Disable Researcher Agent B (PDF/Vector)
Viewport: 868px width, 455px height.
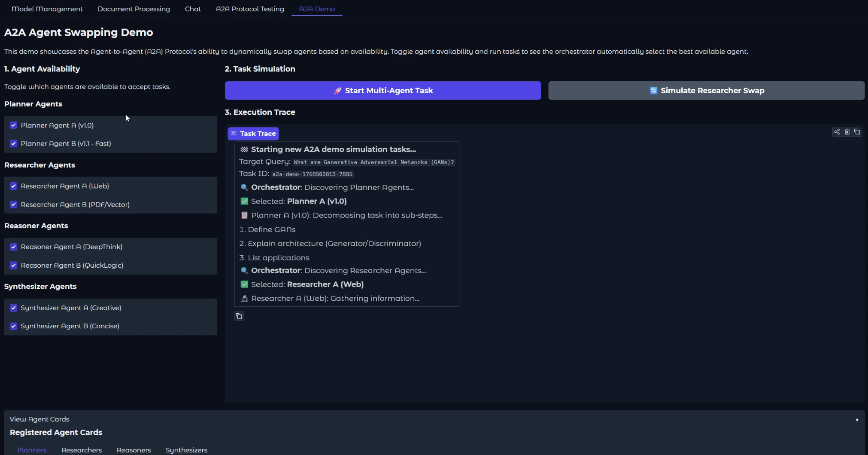(13, 204)
